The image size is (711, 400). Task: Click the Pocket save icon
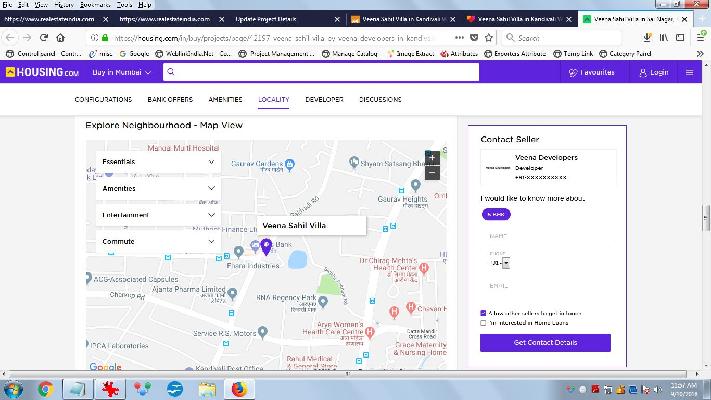474,38
